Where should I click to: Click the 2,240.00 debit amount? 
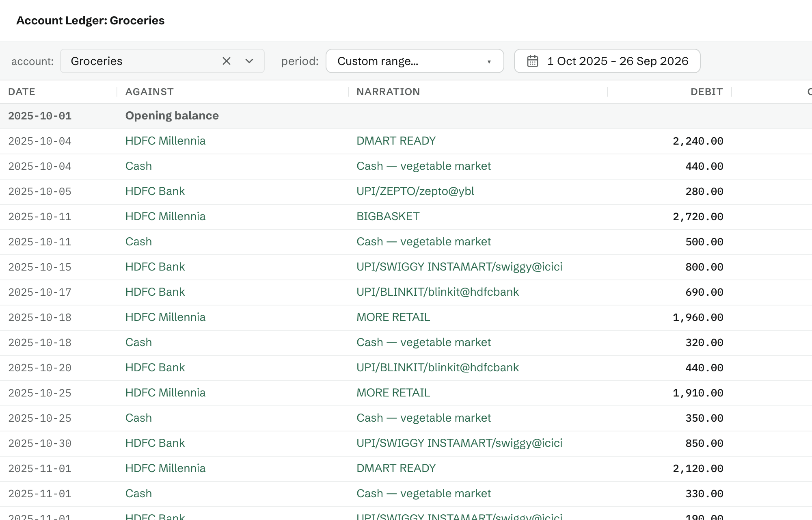click(x=698, y=141)
